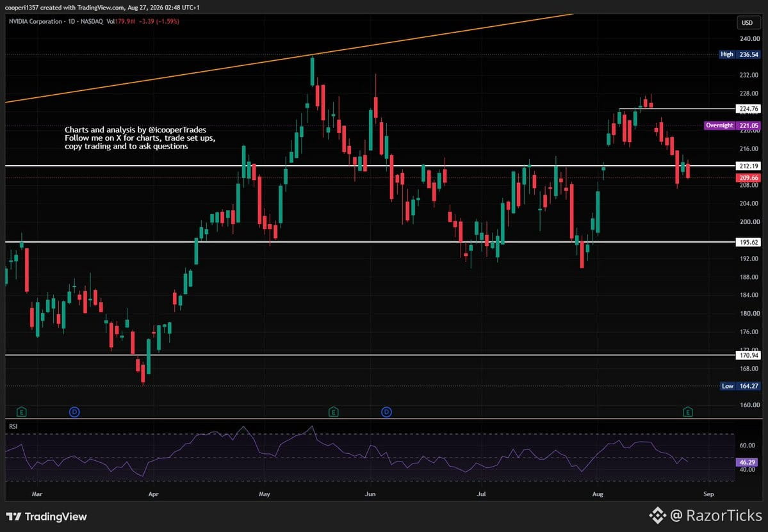768x532 pixels.
Task: Click the 204.00 price axis value
Action: click(749, 204)
